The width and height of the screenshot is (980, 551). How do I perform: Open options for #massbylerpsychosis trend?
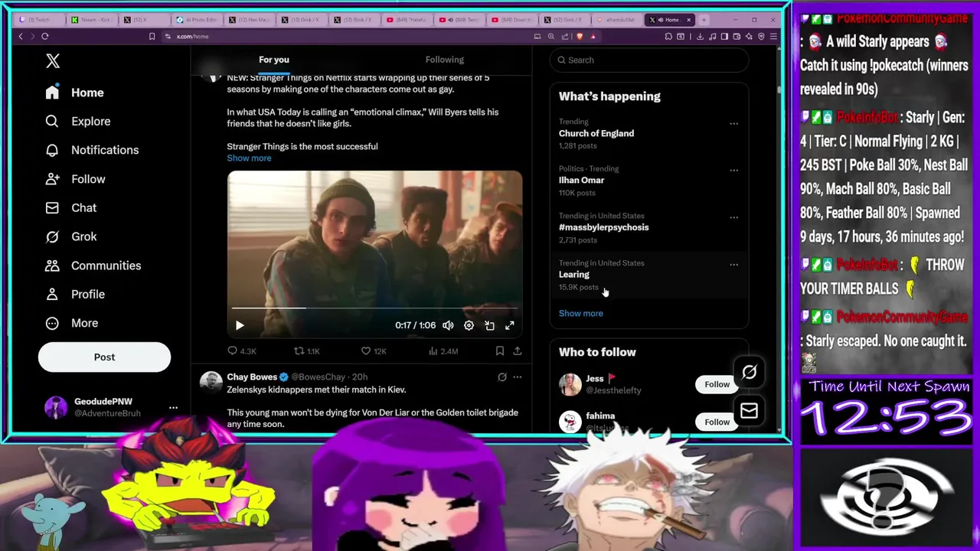[x=733, y=217]
